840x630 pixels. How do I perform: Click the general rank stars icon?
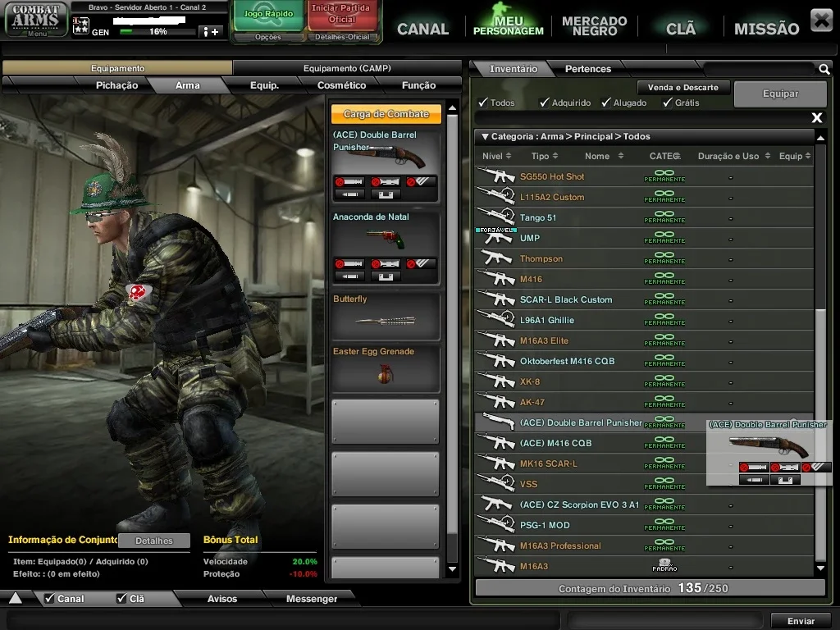click(81, 25)
